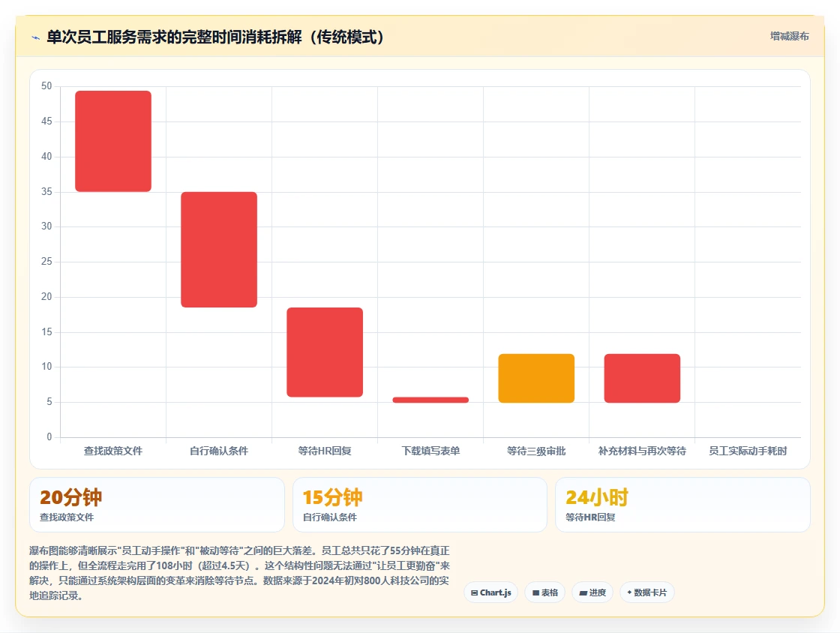Click the 20分钟 data card

(157, 505)
